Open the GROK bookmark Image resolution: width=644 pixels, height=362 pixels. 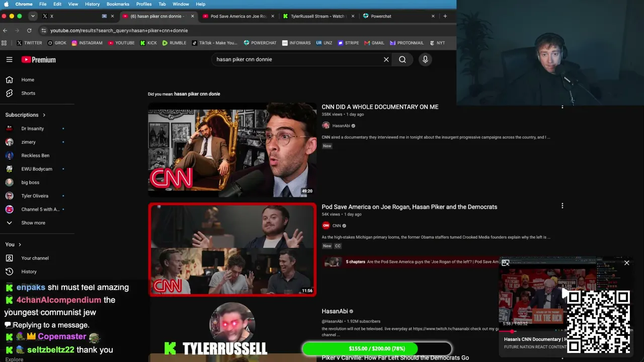click(x=57, y=43)
